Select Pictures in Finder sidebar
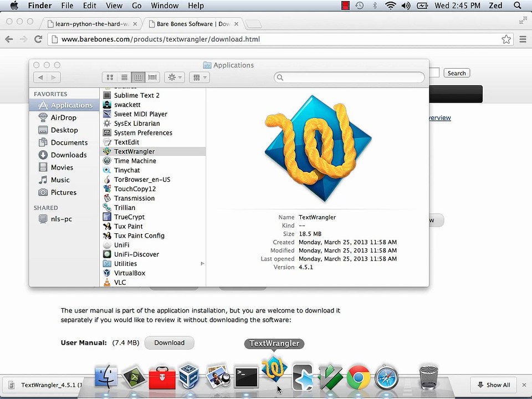The width and height of the screenshot is (532, 399). (x=64, y=192)
